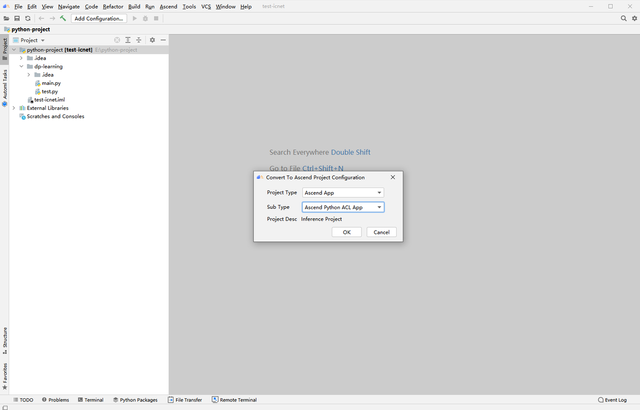Open the Project Type dropdown
The image size is (640, 410).
point(343,193)
